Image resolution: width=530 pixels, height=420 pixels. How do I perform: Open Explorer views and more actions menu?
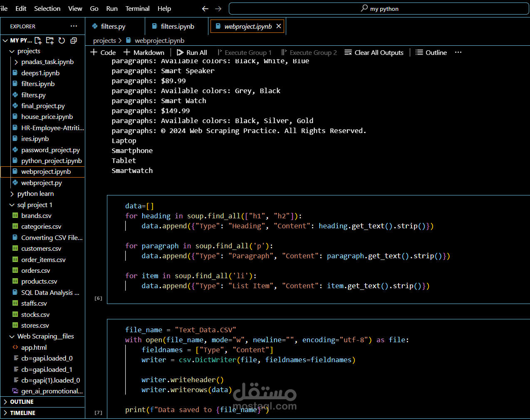[x=74, y=26]
